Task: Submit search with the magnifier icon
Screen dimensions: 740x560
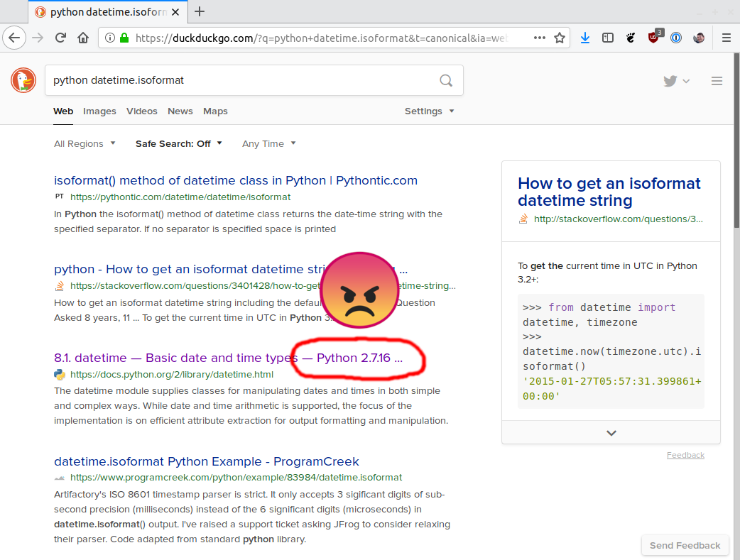Action: point(446,80)
